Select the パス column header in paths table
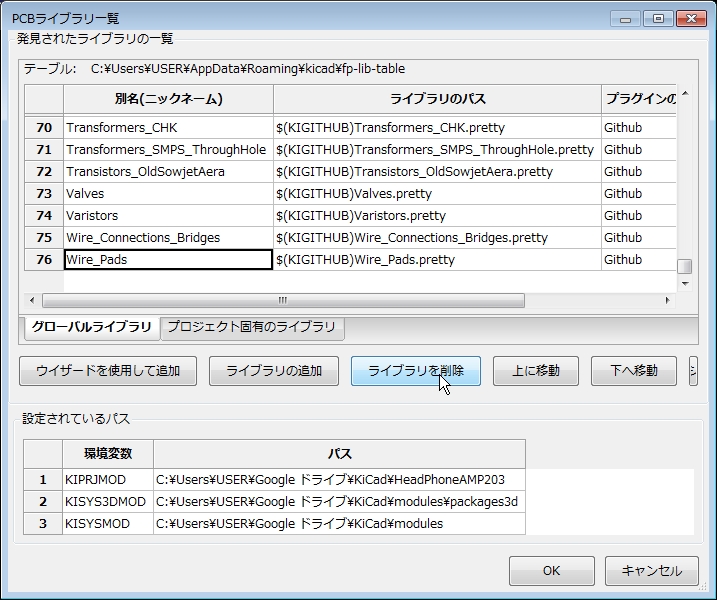This screenshot has height=600, width=717. [x=339, y=454]
